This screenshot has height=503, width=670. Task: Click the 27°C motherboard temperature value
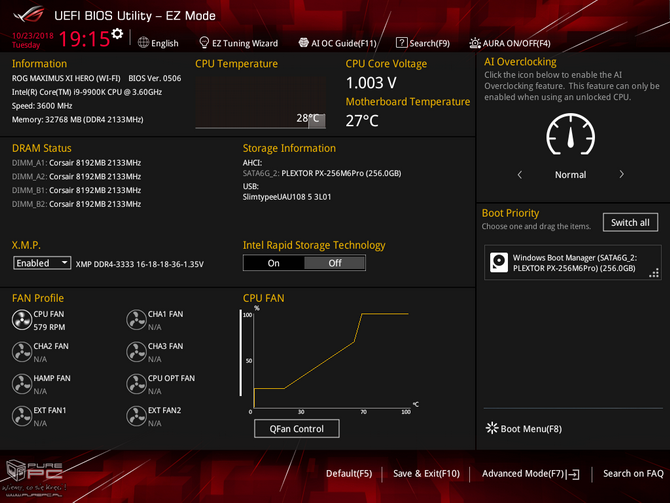click(362, 121)
